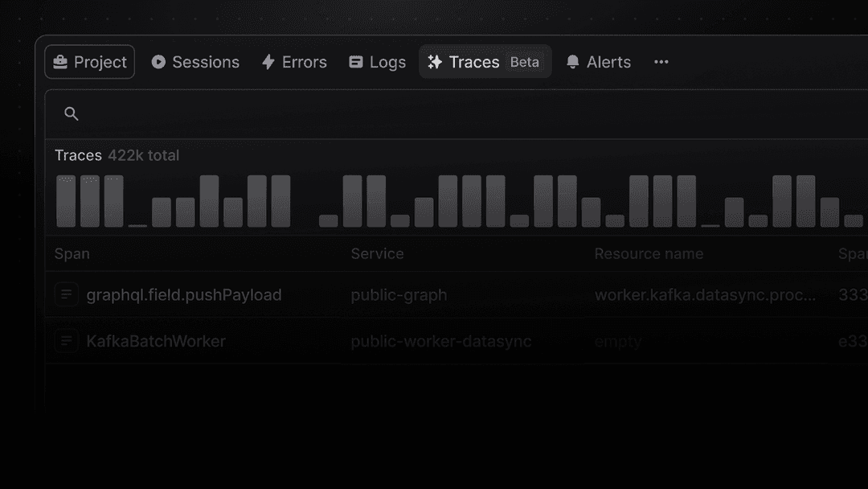
Task: Click the span icon beside graphql.field.pushPayload
Action: point(66,294)
